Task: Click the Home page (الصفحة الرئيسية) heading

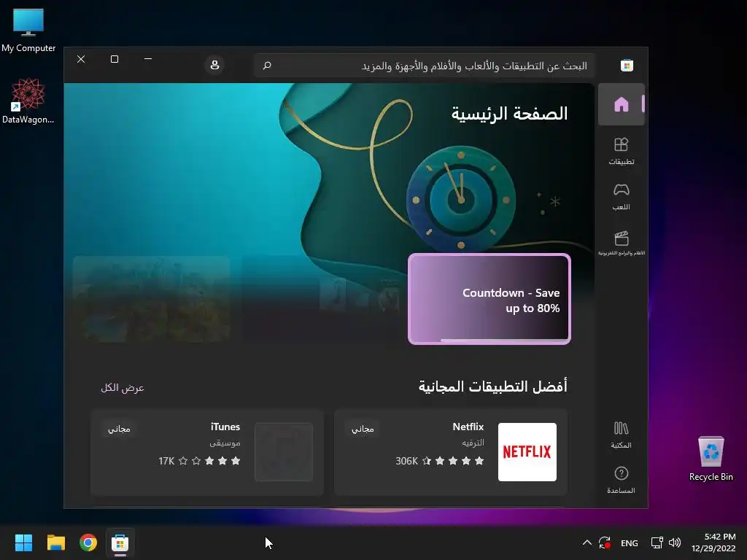Action: (509, 114)
